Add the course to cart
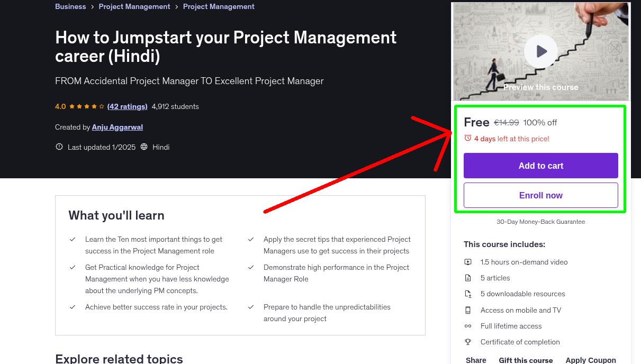The image size is (641, 364). click(540, 165)
